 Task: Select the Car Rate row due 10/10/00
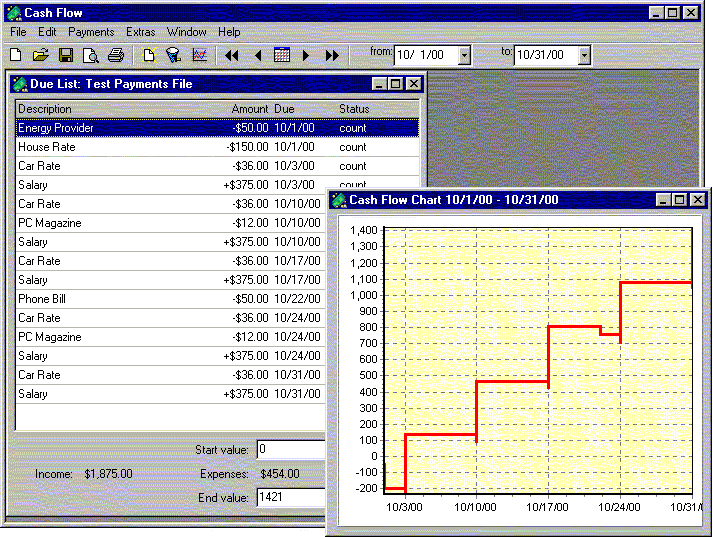(171, 204)
